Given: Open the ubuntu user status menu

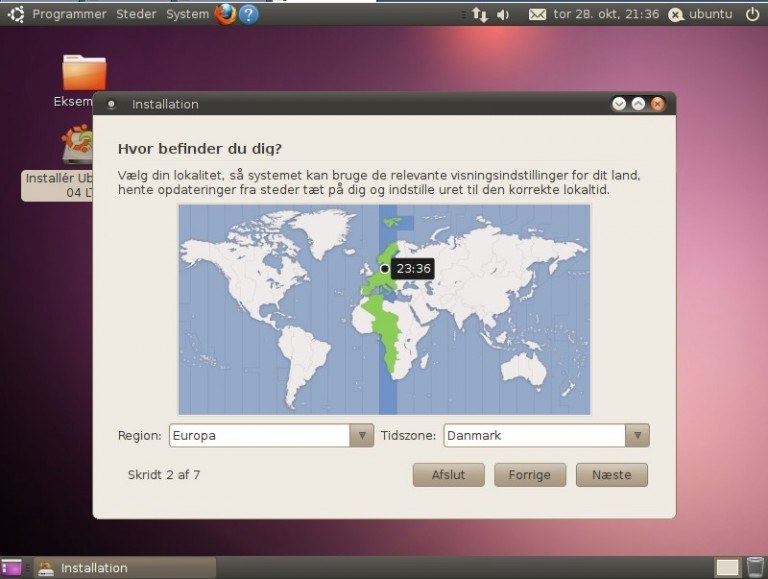Looking at the screenshot, I should tap(700, 14).
